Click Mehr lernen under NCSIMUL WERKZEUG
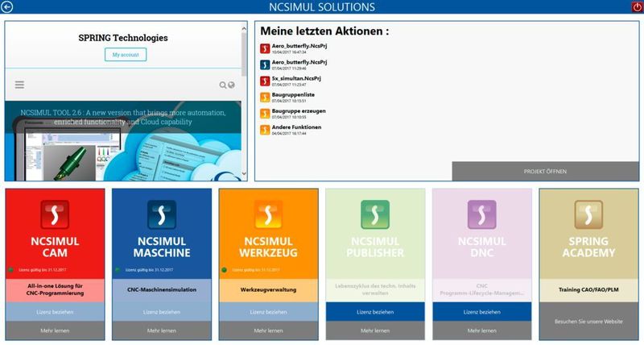644x345 pixels. coord(269,330)
